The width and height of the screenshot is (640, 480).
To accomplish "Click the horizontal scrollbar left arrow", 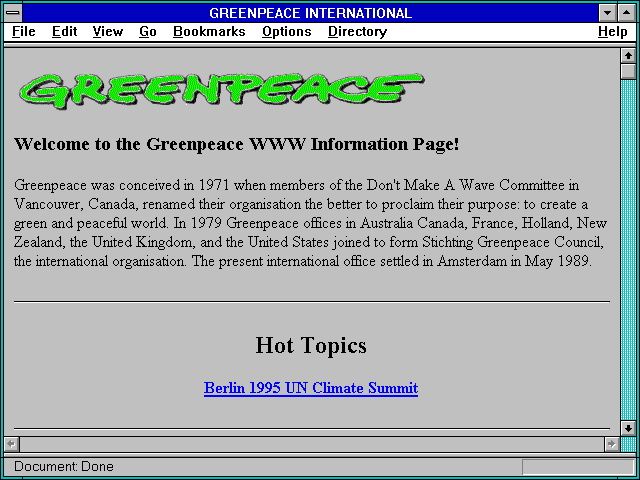I will [11, 444].
